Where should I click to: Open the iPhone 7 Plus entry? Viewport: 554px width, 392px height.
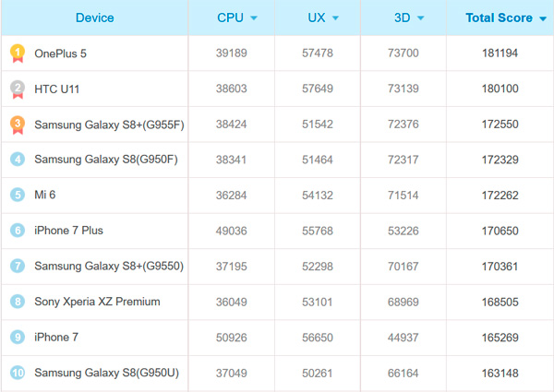point(69,231)
